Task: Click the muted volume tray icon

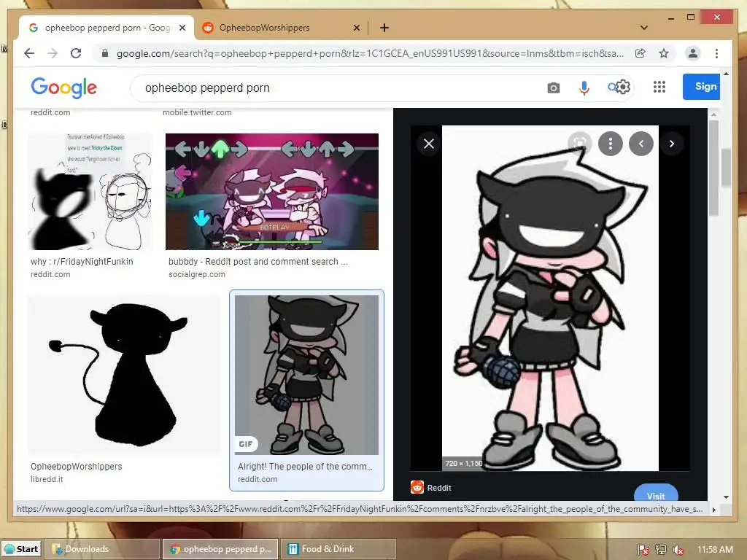Action: [x=678, y=550]
